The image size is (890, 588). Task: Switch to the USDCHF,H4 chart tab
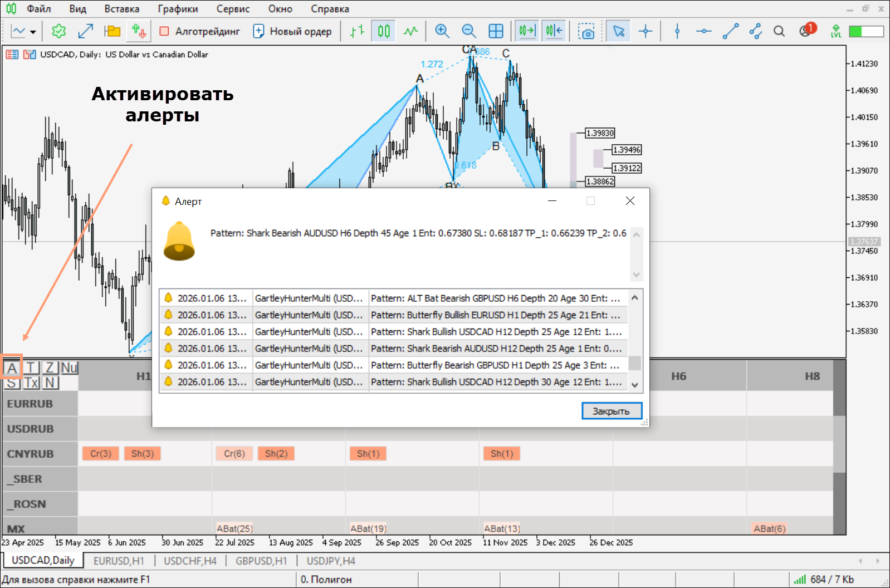(x=190, y=561)
